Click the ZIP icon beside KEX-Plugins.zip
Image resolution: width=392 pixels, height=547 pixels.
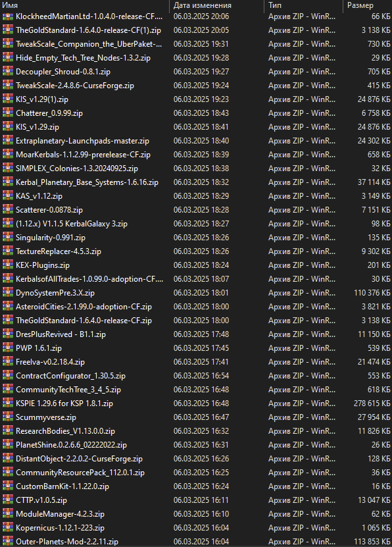pyautogui.click(x=8, y=265)
